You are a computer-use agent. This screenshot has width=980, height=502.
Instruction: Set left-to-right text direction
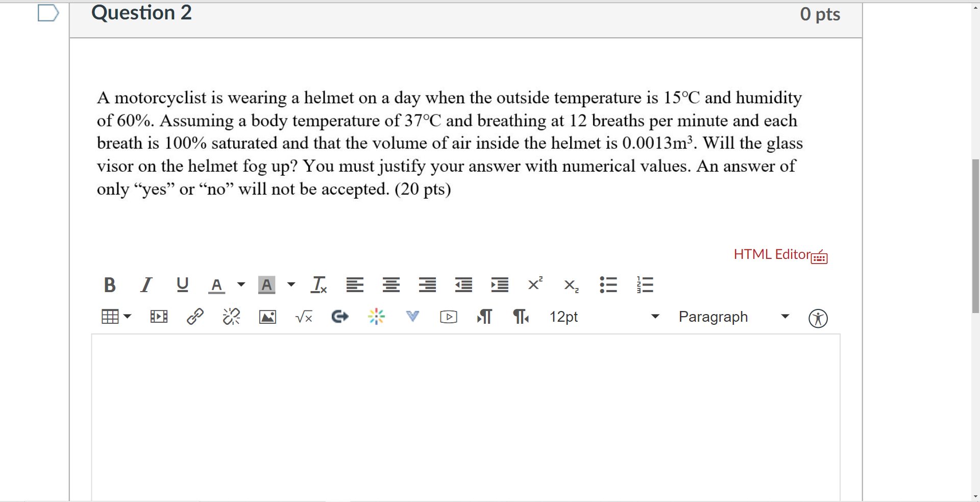(x=484, y=317)
